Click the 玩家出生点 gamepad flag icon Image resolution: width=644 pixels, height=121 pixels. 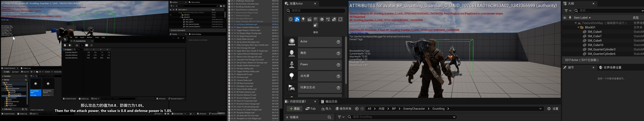pos(291,88)
